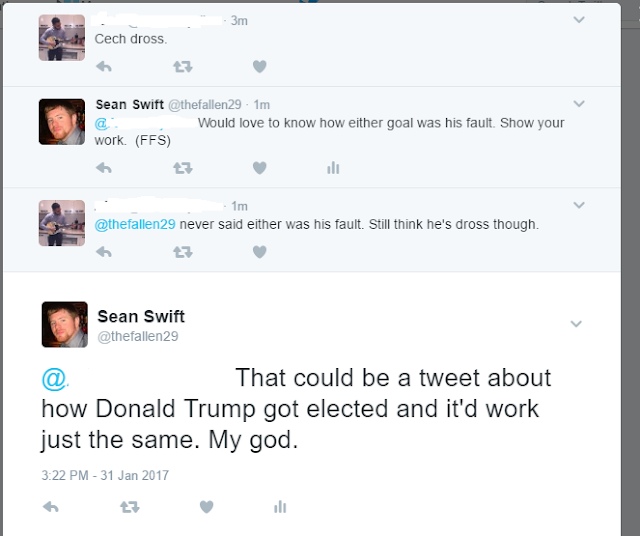
Task: Expand options chevron on "Cech dross." tweet
Action: click(578, 20)
